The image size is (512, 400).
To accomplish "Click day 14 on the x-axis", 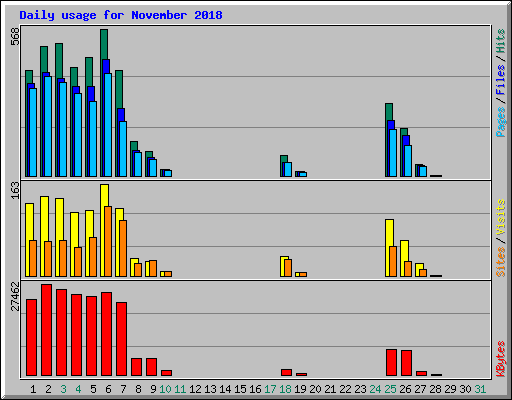I will coord(225,389).
